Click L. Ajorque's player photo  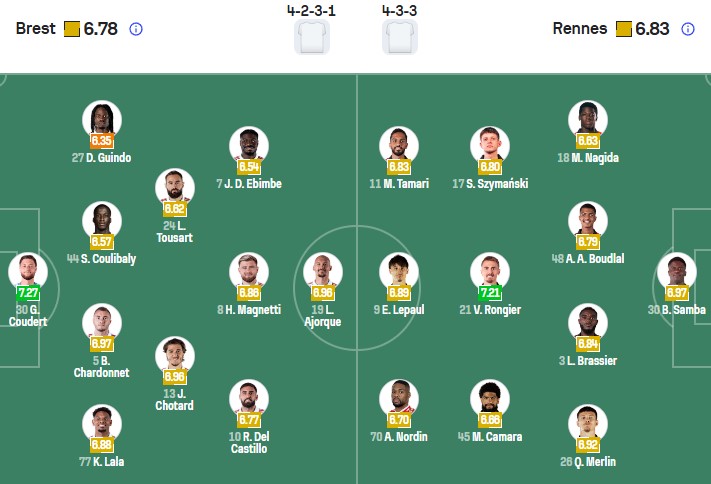pos(322,272)
